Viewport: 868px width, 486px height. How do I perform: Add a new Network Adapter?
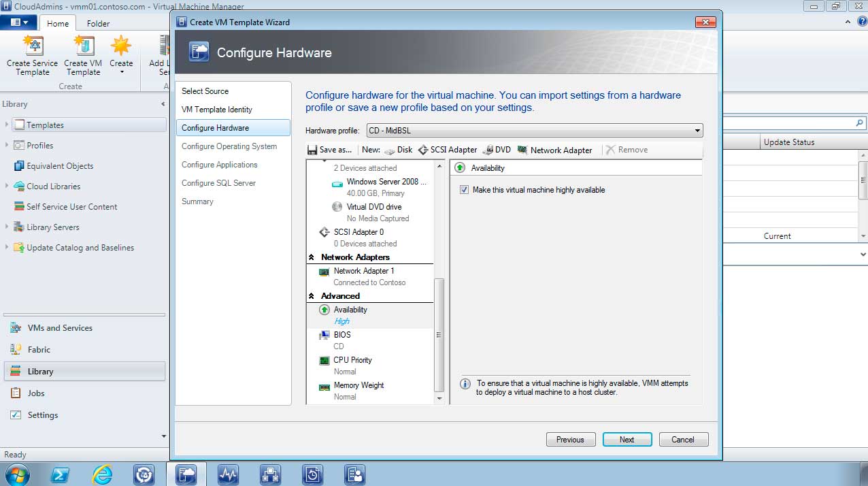click(554, 150)
